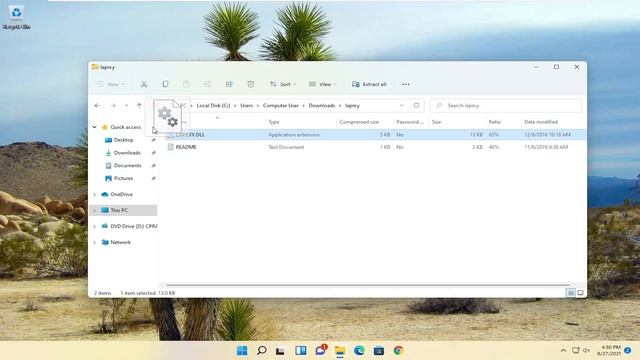Open the Chat app with notification badge
Viewport: 640px width, 360px height.
point(321,350)
